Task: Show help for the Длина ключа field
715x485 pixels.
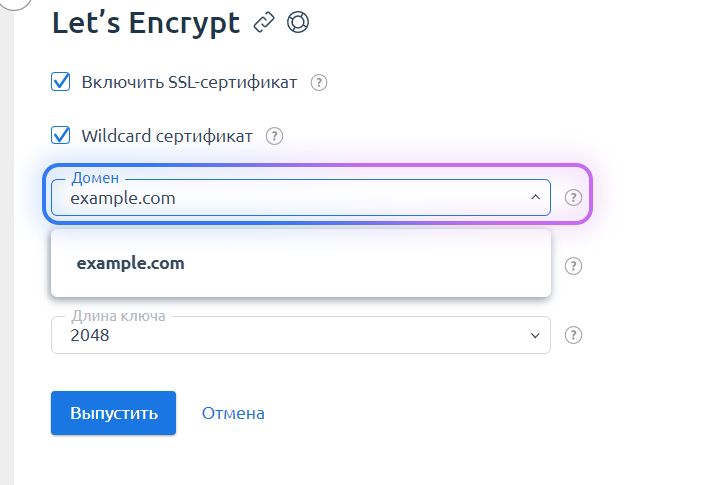Action: (573, 335)
